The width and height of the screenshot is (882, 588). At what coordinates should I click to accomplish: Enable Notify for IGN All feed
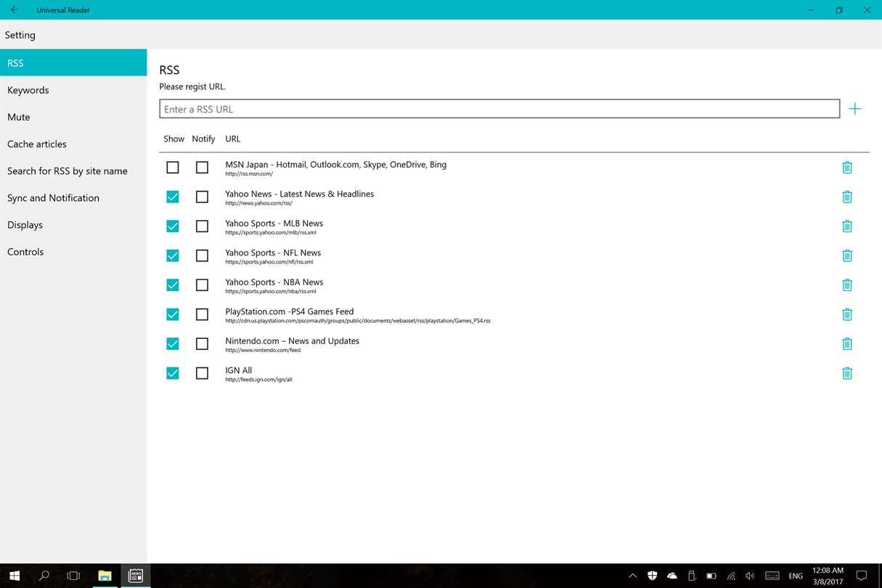(203, 373)
